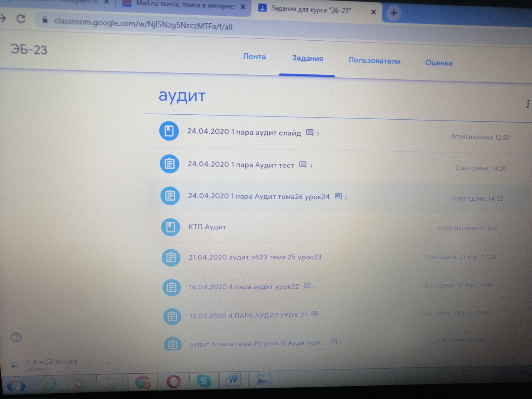Switch to the 'Лента' tab
The width and height of the screenshot is (532, 399).
254,57
